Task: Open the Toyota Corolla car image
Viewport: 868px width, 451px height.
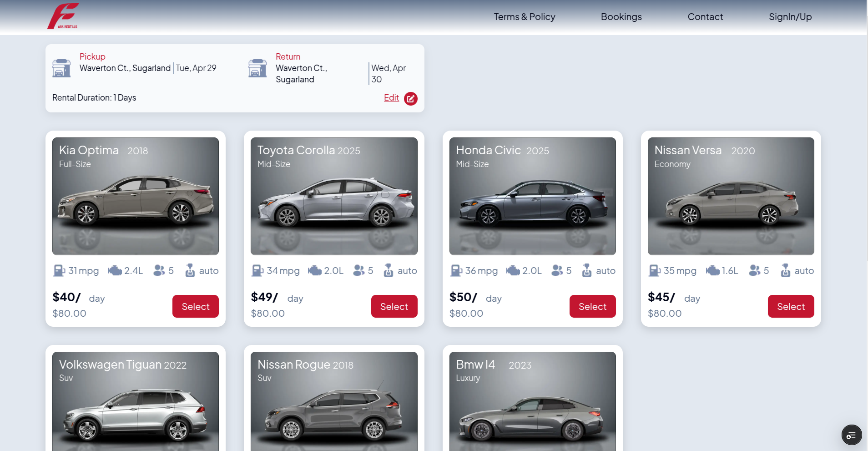Action: pos(334,196)
